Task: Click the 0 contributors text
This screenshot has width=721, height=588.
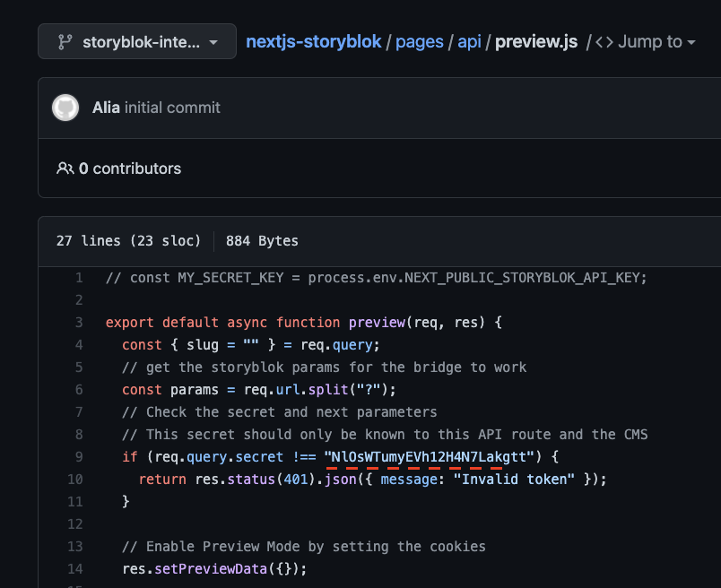Action: [130, 169]
